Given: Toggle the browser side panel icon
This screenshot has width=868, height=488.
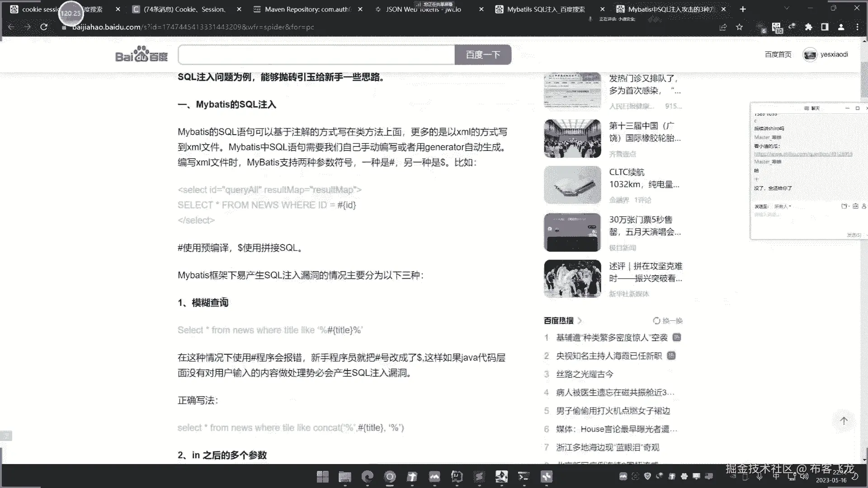Looking at the screenshot, I should click(x=825, y=27).
